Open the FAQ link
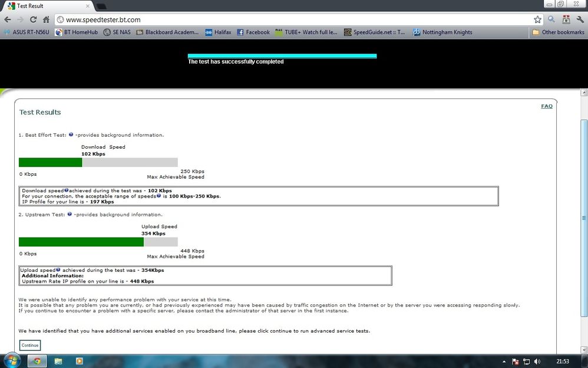This screenshot has height=368, width=588. (547, 106)
